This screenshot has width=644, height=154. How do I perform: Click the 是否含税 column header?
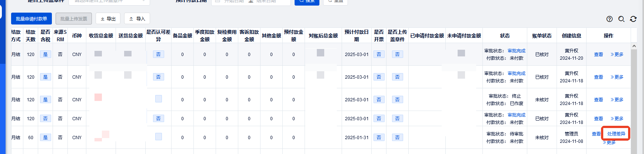(x=45, y=36)
